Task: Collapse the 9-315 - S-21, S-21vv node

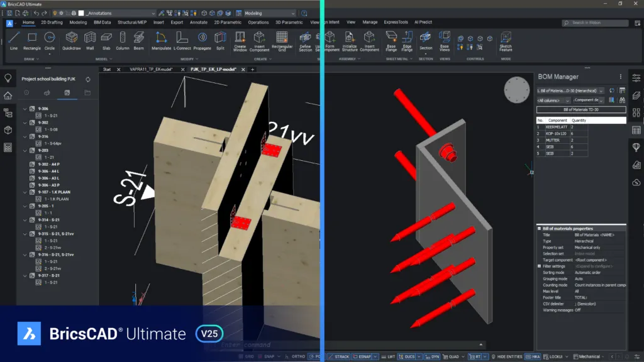Action: (x=25, y=234)
